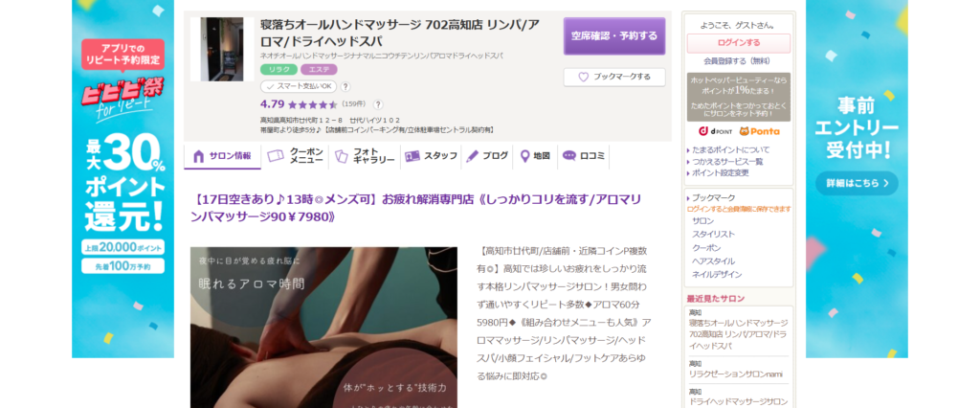Click the heart icon on bookmark button
This screenshot has width=980, height=408.
(583, 77)
